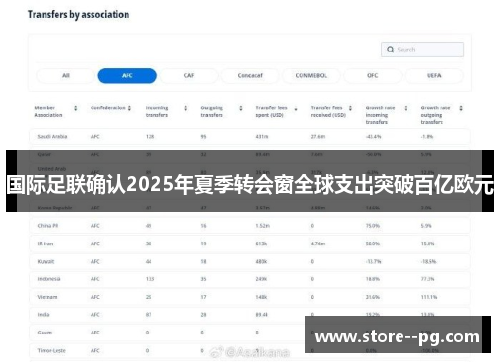Viewport: 500px width, 362px height.
Task: Select the Kuwait row name
Action: pos(46,261)
